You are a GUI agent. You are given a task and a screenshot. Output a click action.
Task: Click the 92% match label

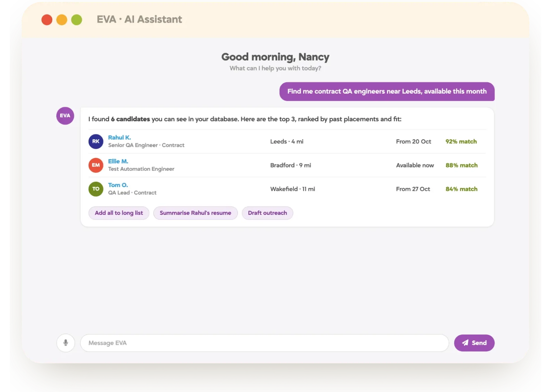pyautogui.click(x=461, y=142)
